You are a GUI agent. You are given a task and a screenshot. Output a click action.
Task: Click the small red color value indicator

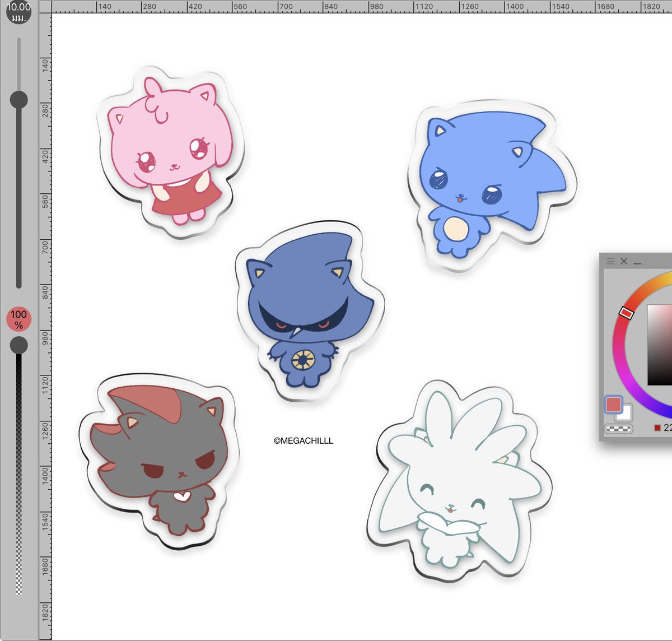coord(657,428)
